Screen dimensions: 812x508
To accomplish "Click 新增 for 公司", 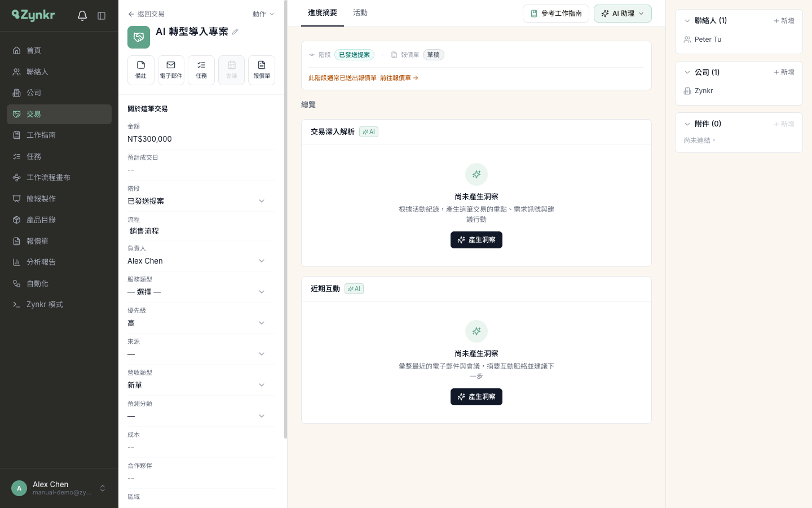I will point(784,72).
